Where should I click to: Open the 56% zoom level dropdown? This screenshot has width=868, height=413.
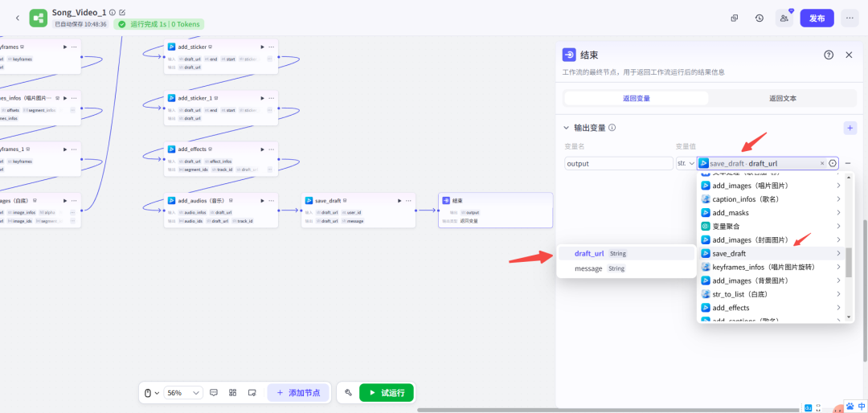tap(184, 393)
